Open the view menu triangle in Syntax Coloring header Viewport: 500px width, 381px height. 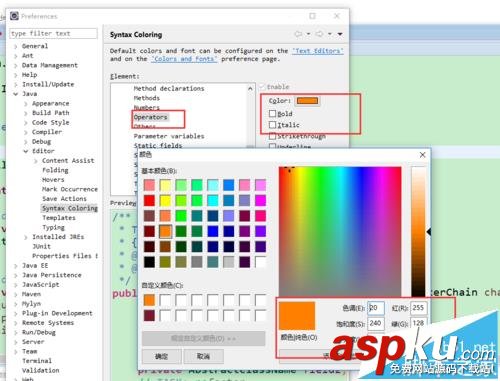click(x=340, y=34)
